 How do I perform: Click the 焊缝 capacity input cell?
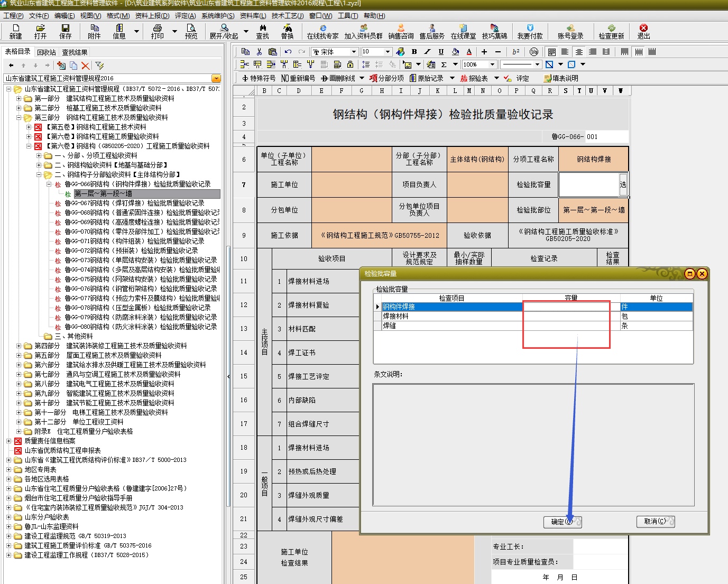[571, 326]
